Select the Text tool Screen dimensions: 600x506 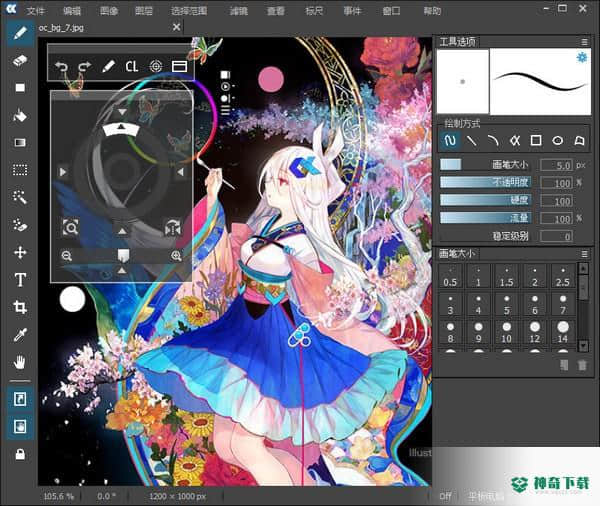tap(20, 280)
